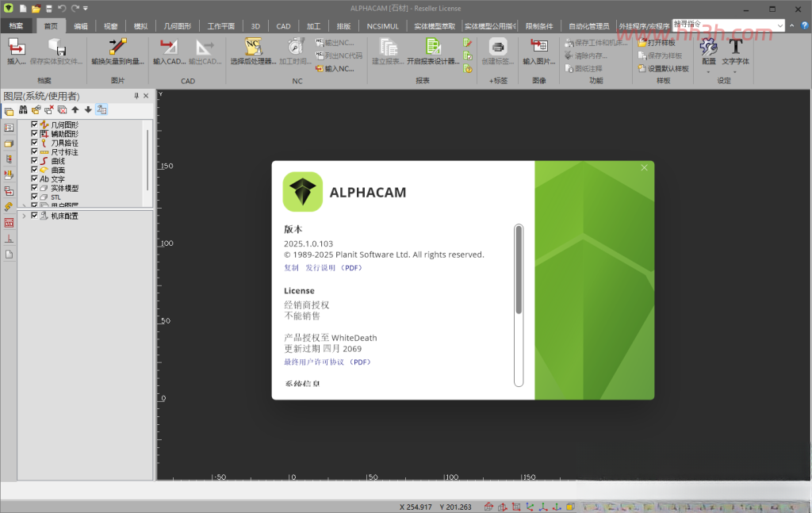Toggle the 刀具路径 layer checkbox
The height and width of the screenshot is (513, 812).
[34, 143]
